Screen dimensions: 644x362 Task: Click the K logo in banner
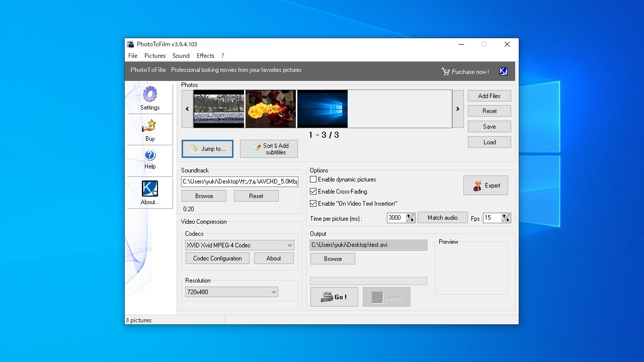click(x=504, y=71)
